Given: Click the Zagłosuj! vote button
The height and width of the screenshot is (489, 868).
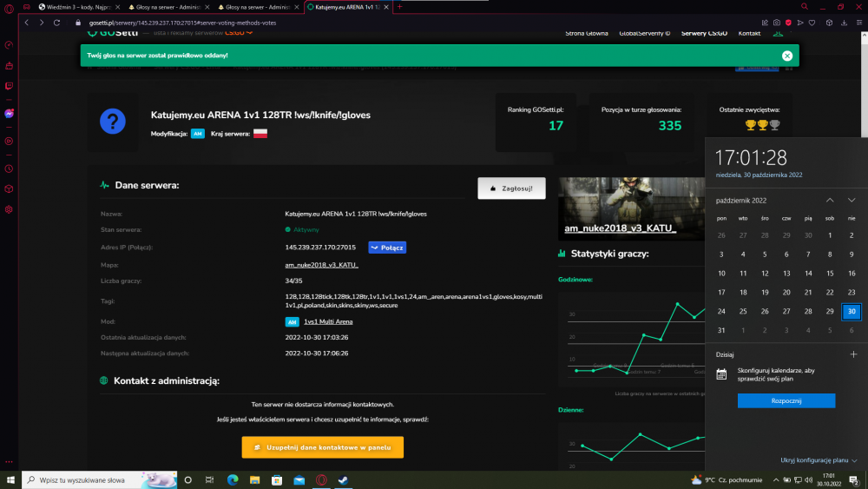Looking at the screenshot, I should (511, 188).
